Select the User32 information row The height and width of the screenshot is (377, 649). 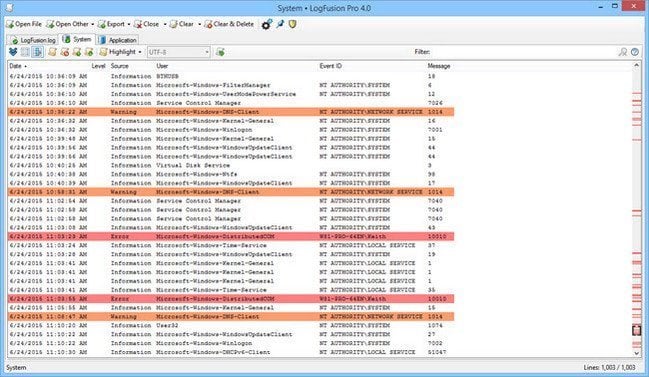click(x=231, y=325)
